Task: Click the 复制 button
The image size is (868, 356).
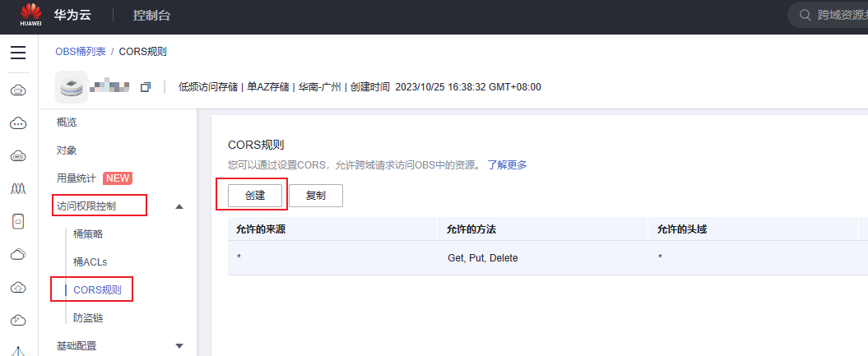Action: (315, 196)
